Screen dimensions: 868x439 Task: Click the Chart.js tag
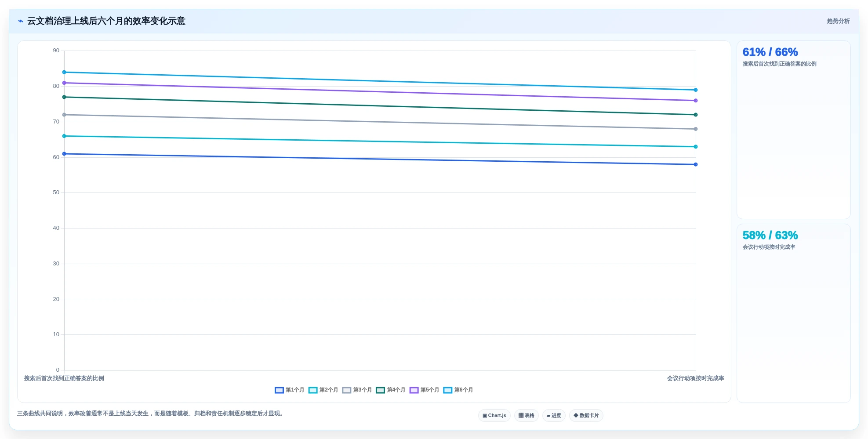pos(494,416)
